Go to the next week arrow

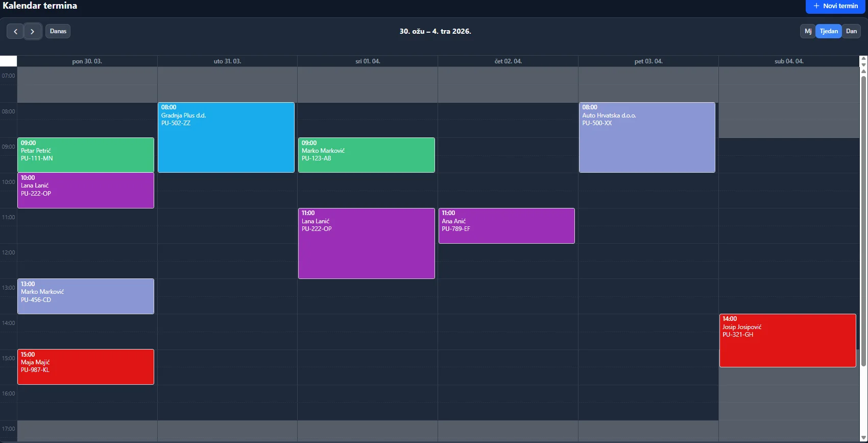coord(33,31)
